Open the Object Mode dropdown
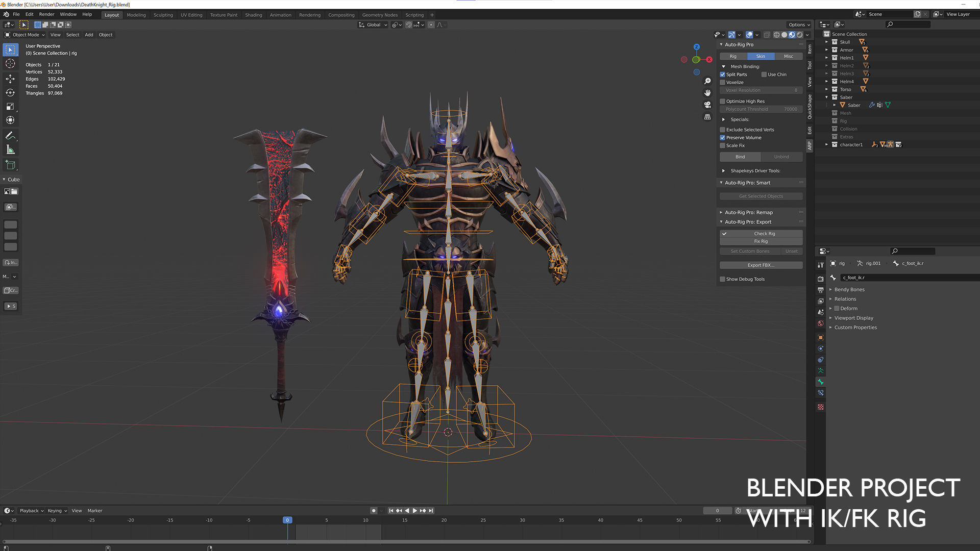Viewport: 980px width, 551px height. [25, 35]
